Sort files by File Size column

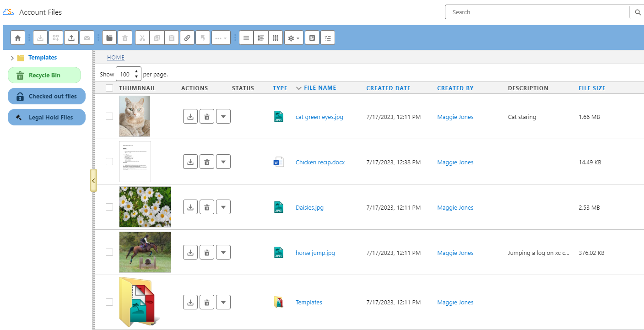tap(592, 88)
